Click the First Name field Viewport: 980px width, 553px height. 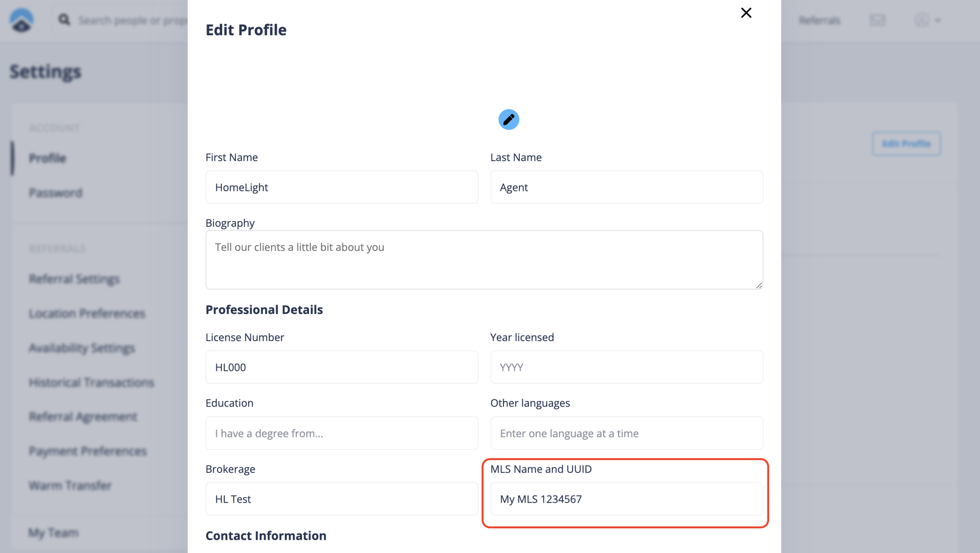tap(341, 187)
